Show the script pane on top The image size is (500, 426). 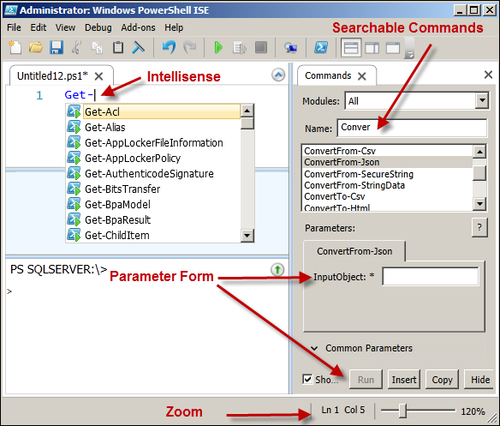click(x=351, y=48)
